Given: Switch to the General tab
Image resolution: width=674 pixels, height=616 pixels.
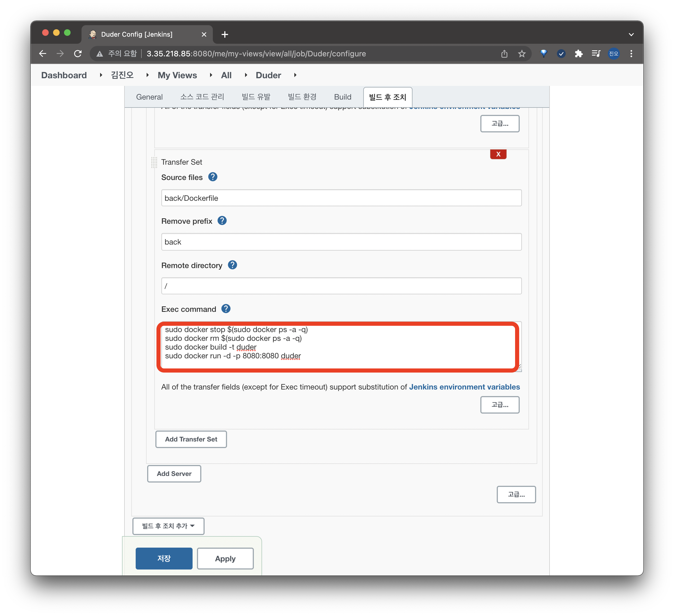Looking at the screenshot, I should tap(149, 97).
